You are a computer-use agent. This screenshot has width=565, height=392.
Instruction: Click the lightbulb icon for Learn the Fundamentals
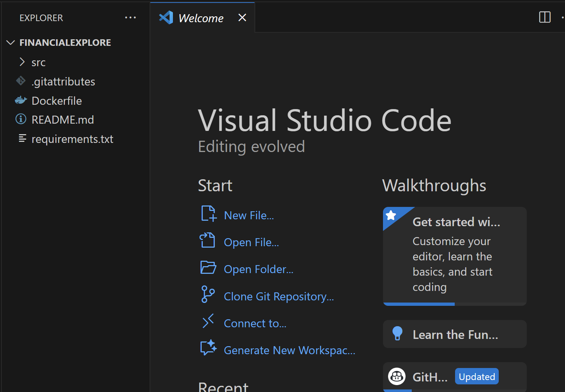point(397,333)
